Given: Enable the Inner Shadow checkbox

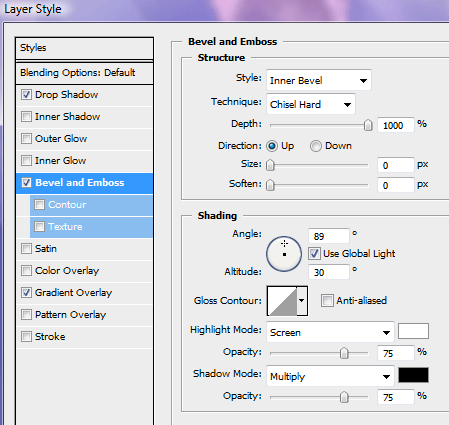Looking at the screenshot, I should 26,117.
